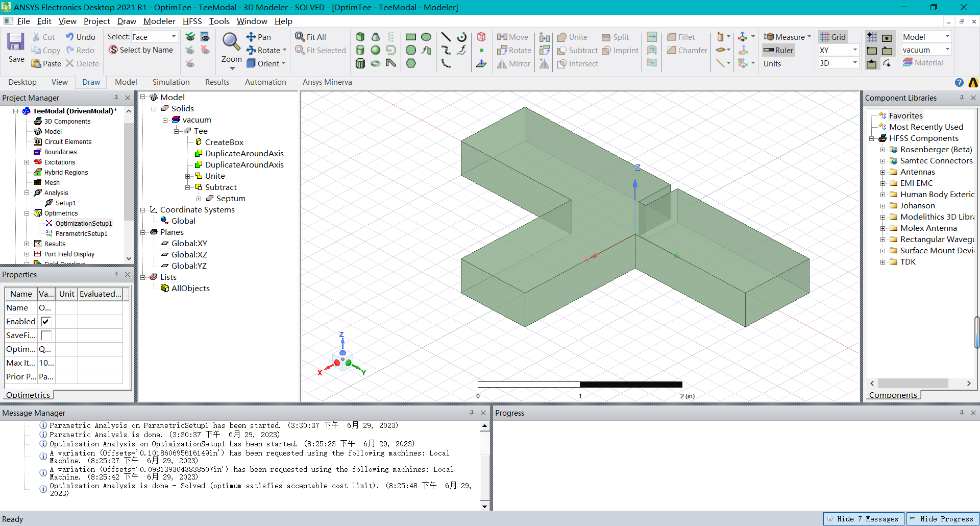Select the Draw Regular Polygon tool
The width and height of the screenshot is (980, 526).
pos(411,63)
